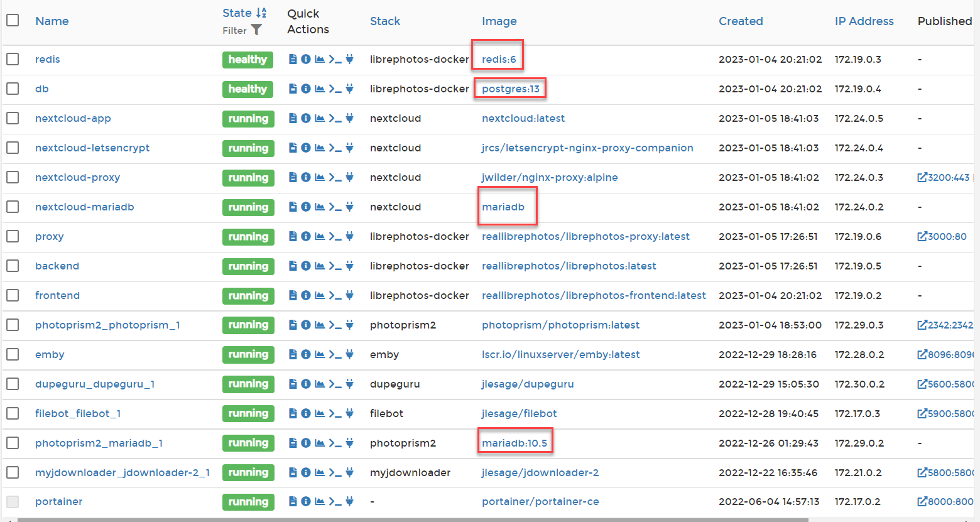Open exec console icon for frontend
This screenshot has width=980, height=522.
(x=335, y=295)
